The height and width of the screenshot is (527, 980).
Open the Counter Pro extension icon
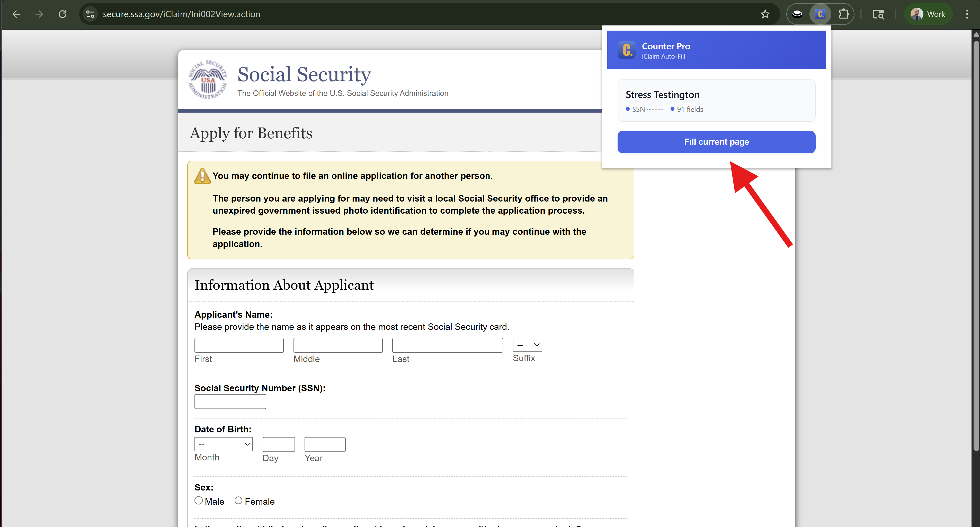[820, 14]
